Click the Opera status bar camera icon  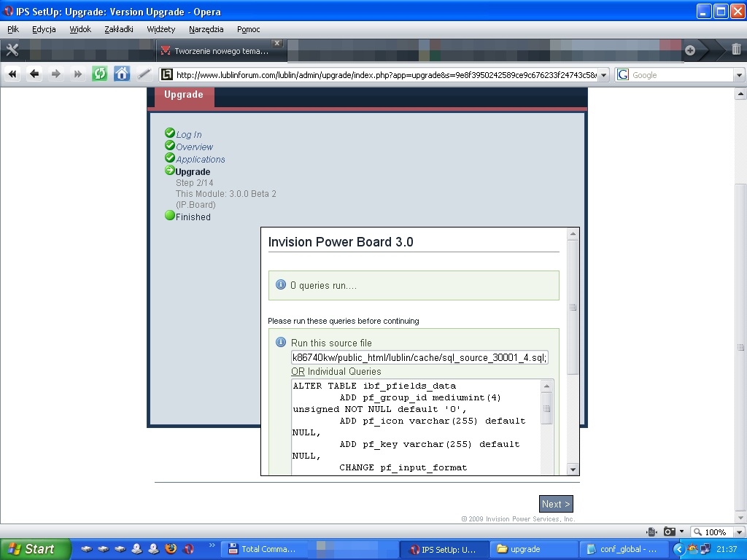click(x=670, y=532)
